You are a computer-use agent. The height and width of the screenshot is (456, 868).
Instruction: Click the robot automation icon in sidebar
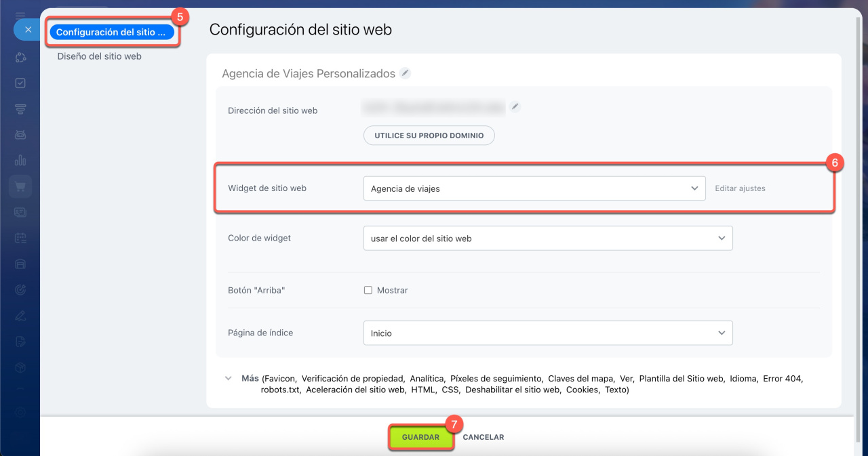click(20, 134)
